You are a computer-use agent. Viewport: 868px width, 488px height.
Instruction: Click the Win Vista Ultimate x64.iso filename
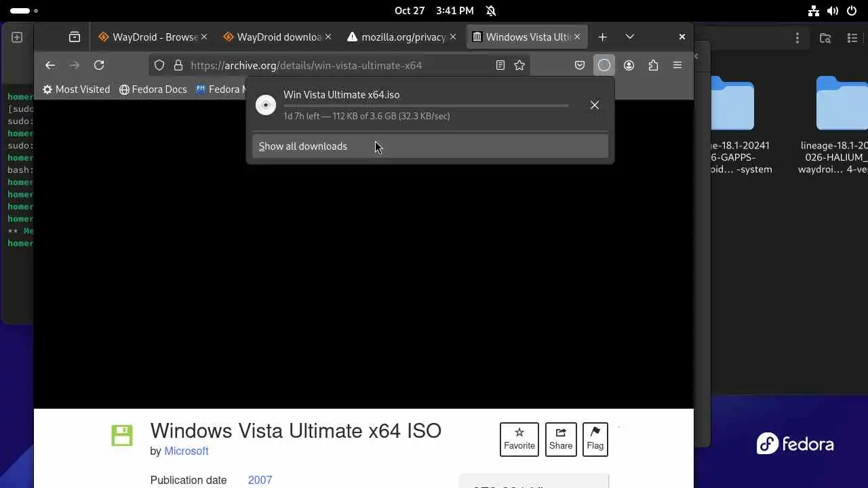[x=342, y=95]
